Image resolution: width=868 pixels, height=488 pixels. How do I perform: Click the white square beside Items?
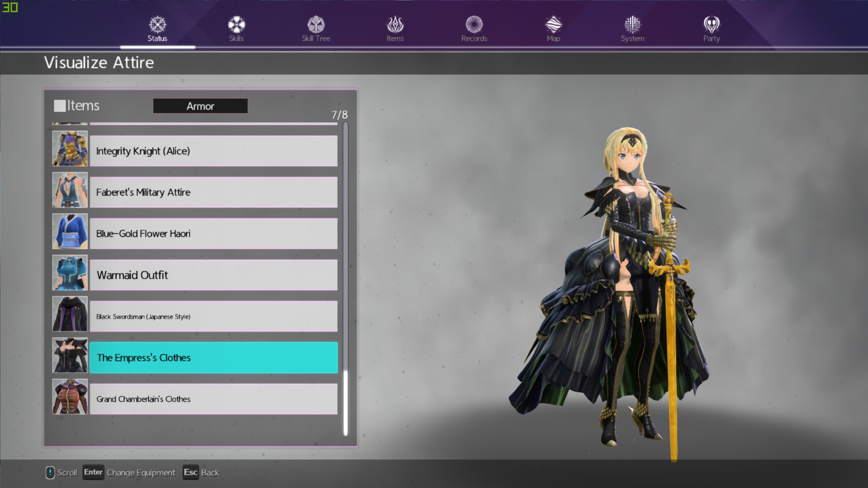pyautogui.click(x=60, y=106)
